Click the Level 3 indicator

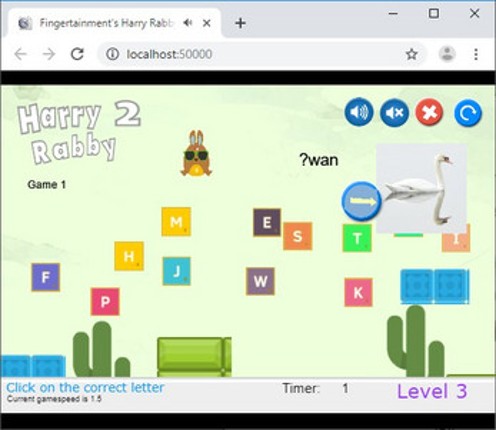point(432,391)
